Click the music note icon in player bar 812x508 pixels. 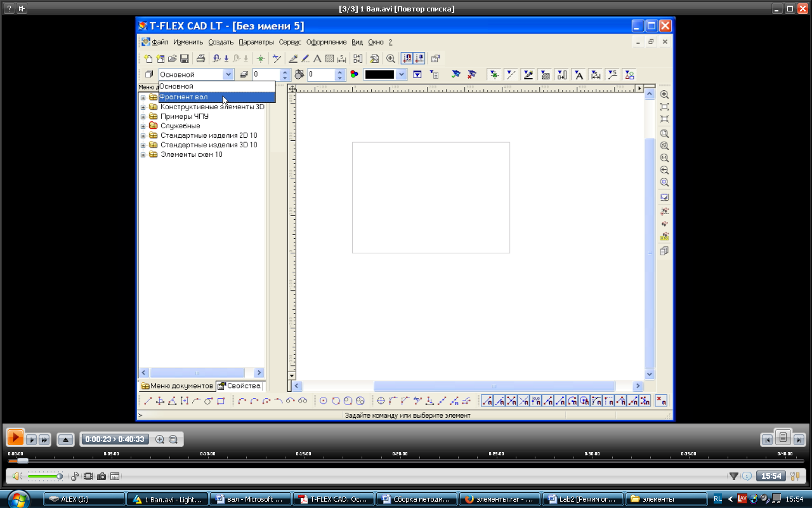point(74,476)
